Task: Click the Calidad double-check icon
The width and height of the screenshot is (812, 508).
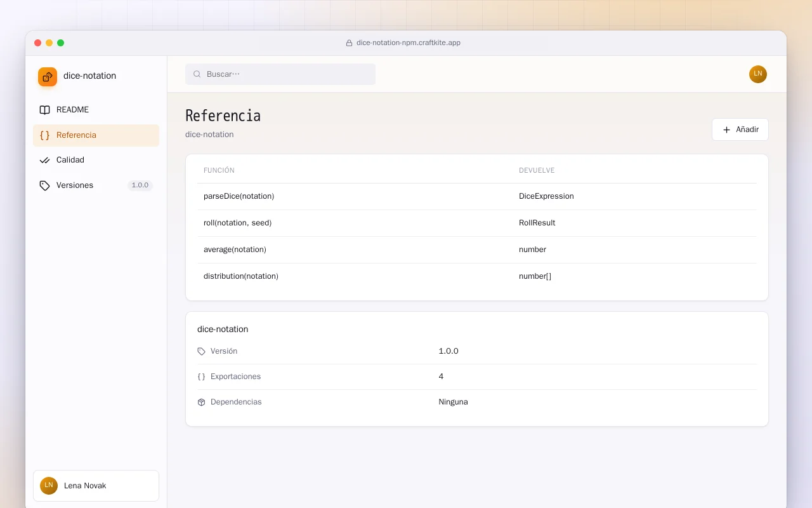Action: (x=44, y=160)
